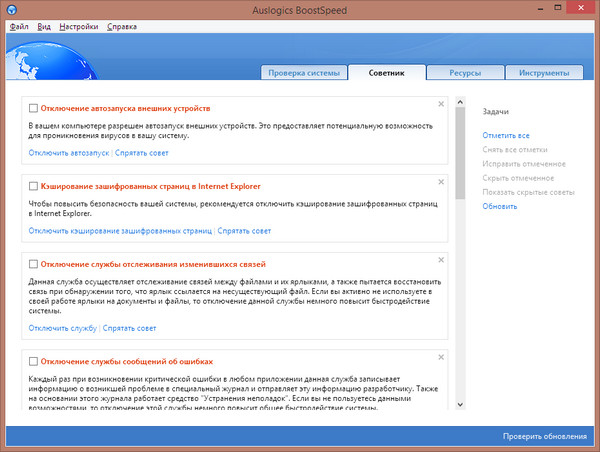Click the "Отключить автозапуск" link
Screen dimensions: 600x452
(x=68, y=153)
